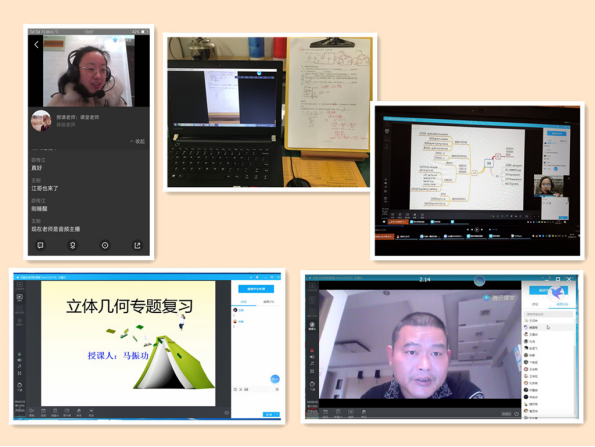Tap the note icon at phone bottom left
Viewport: 595px width, 447px height.
[40, 246]
